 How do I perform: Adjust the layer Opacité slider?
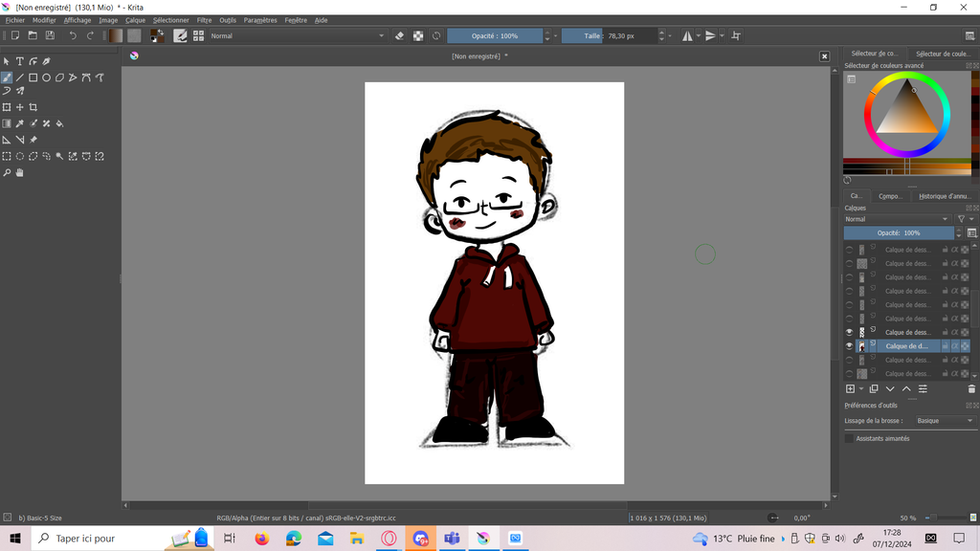(x=898, y=232)
